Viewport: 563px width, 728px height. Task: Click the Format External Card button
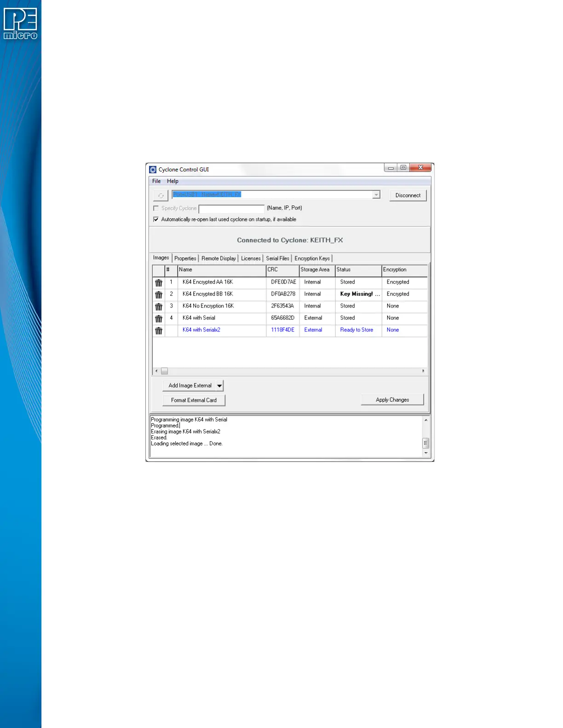click(194, 400)
